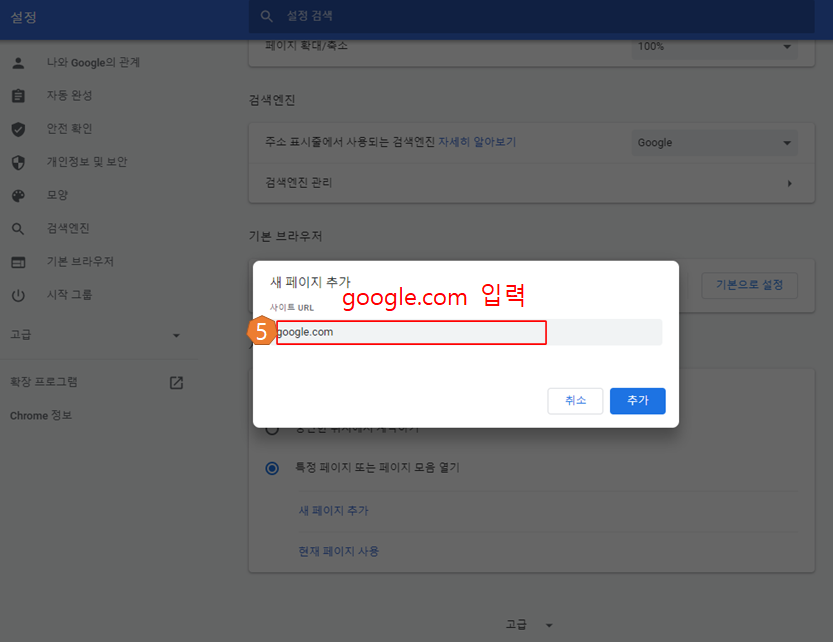This screenshot has width=833, height=642.
Task: Open Chrome 정보 page
Action: point(41,416)
